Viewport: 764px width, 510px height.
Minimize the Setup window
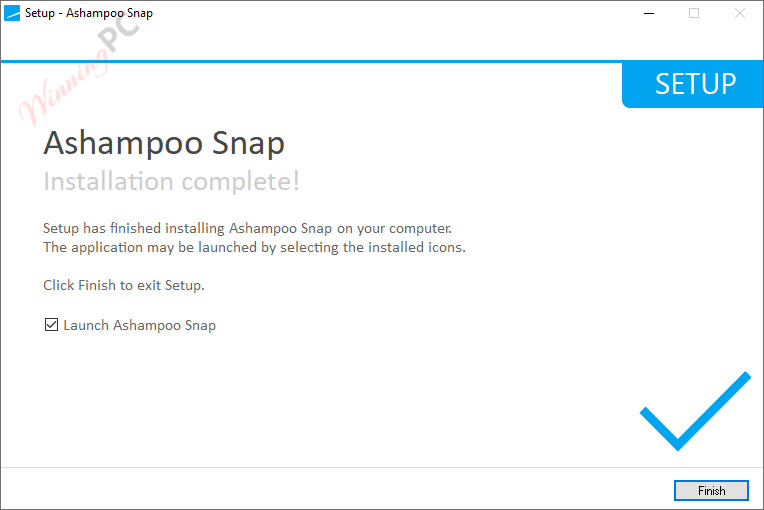click(x=649, y=13)
